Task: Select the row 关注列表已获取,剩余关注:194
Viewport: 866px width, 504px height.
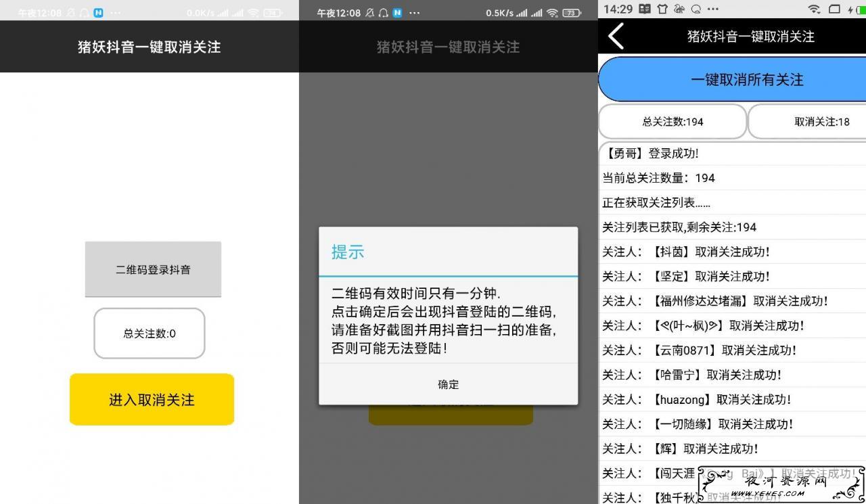Action: tap(733, 227)
